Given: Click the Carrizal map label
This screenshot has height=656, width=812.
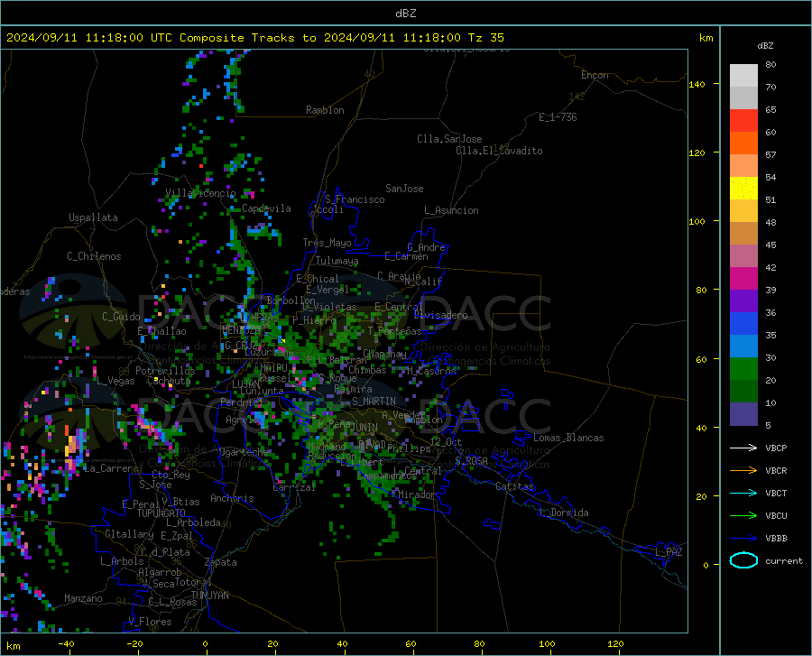Looking at the screenshot, I should [294, 488].
